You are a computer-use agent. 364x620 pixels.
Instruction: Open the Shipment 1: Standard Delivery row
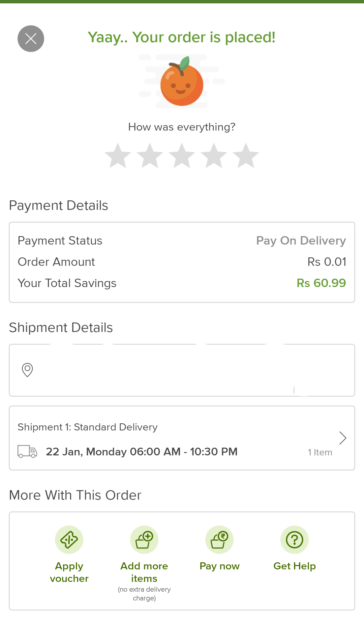(88, 427)
